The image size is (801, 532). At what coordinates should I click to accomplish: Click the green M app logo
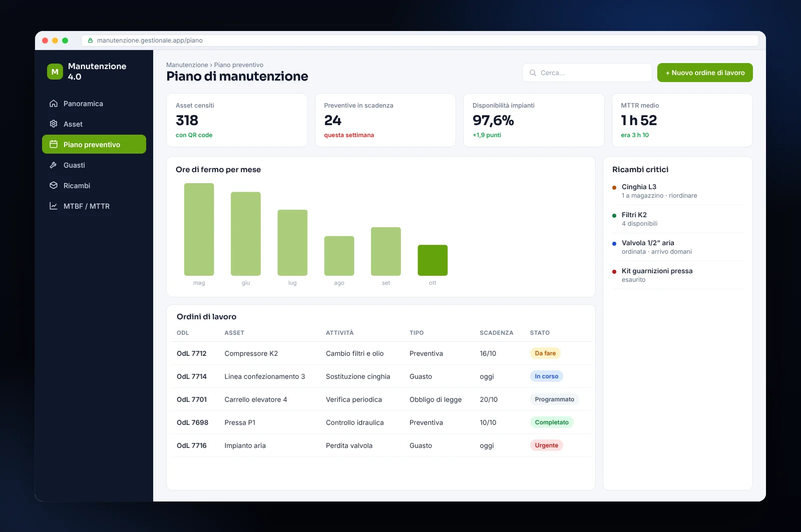coord(55,72)
